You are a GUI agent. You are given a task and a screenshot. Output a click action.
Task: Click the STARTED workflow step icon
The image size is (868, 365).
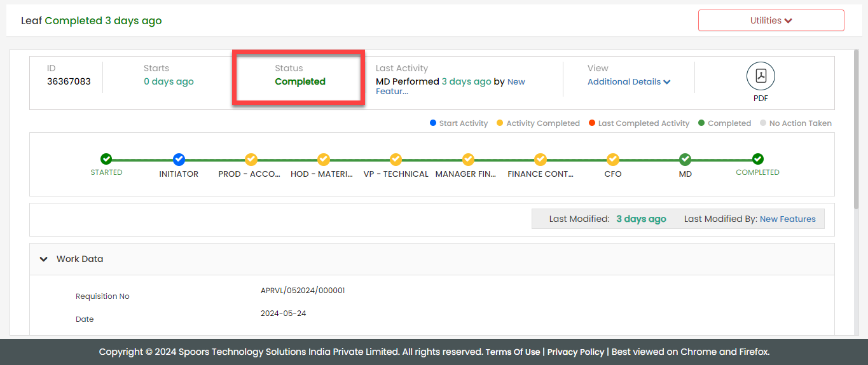(106, 159)
